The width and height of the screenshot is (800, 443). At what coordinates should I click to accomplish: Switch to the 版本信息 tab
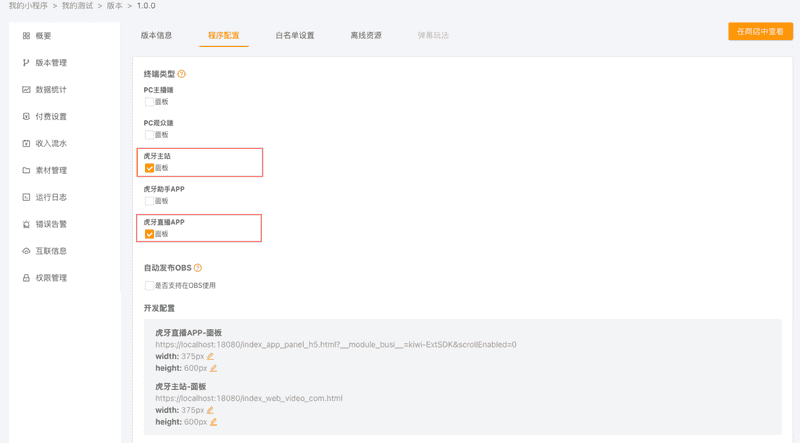pos(156,35)
